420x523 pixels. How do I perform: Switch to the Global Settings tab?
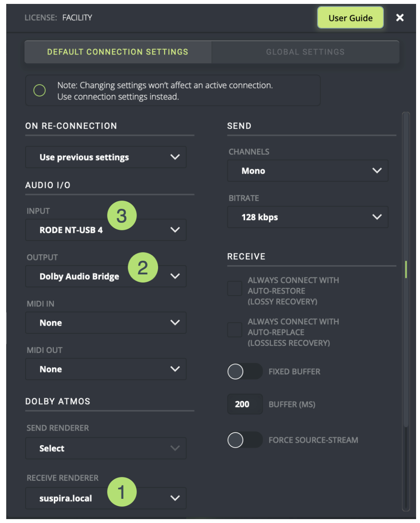point(305,52)
